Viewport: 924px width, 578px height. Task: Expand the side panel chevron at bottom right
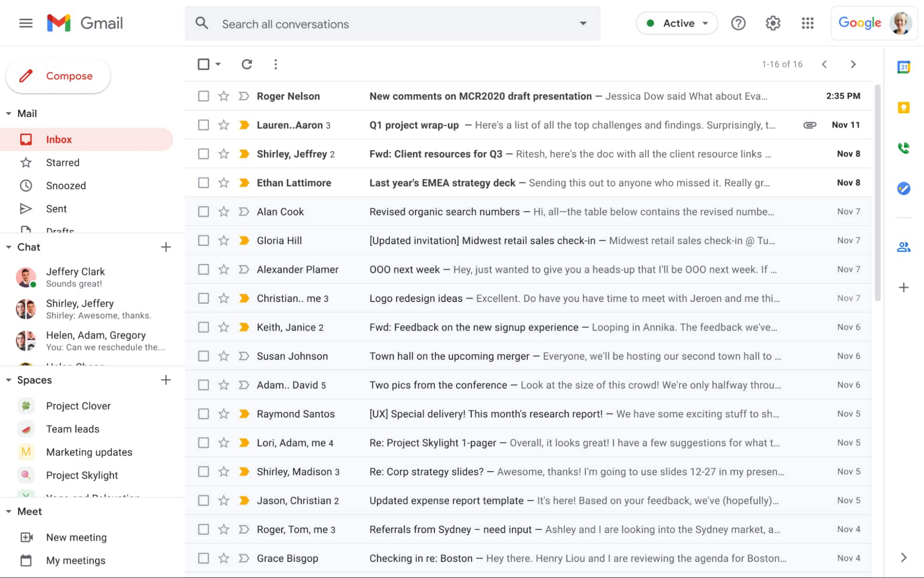[904, 558]
